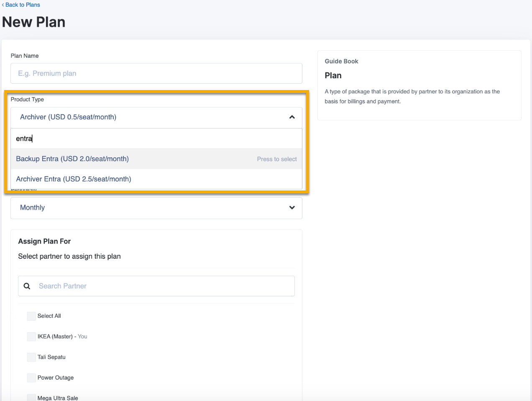532x401 pixels.
Task: Click the Power Outage partner label
Action: 56,378
